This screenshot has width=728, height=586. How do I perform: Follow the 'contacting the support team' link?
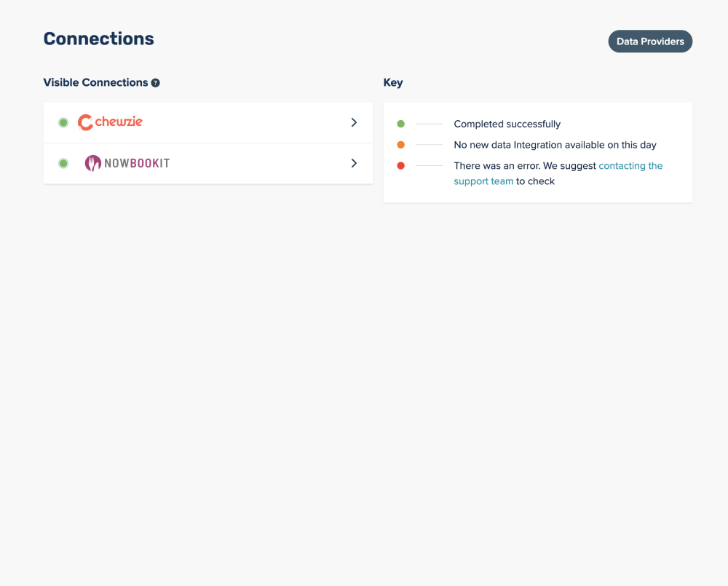[x=630, y=166]
